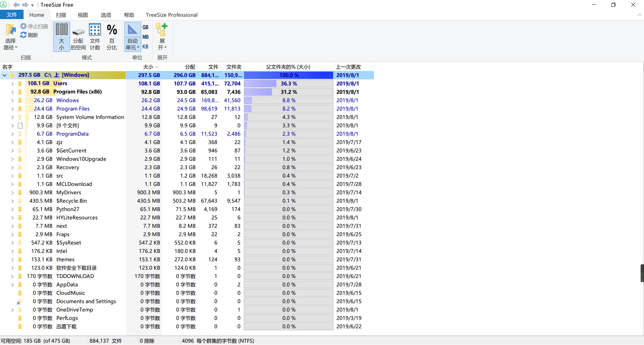This screenshot has height=345, width=644.
Task: Select the File Count mode icon
Action: (x=95, y=30)
